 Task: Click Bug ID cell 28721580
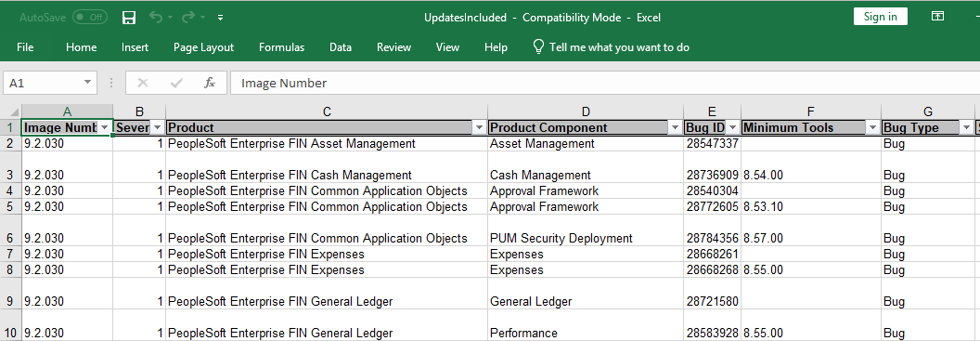coord(713,294)
